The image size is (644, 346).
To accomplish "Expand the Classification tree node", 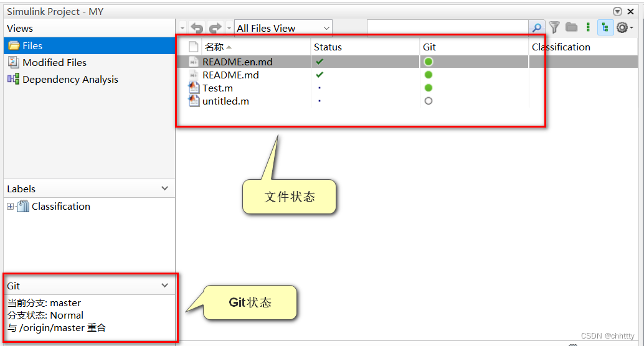I will tap(10, 207).
